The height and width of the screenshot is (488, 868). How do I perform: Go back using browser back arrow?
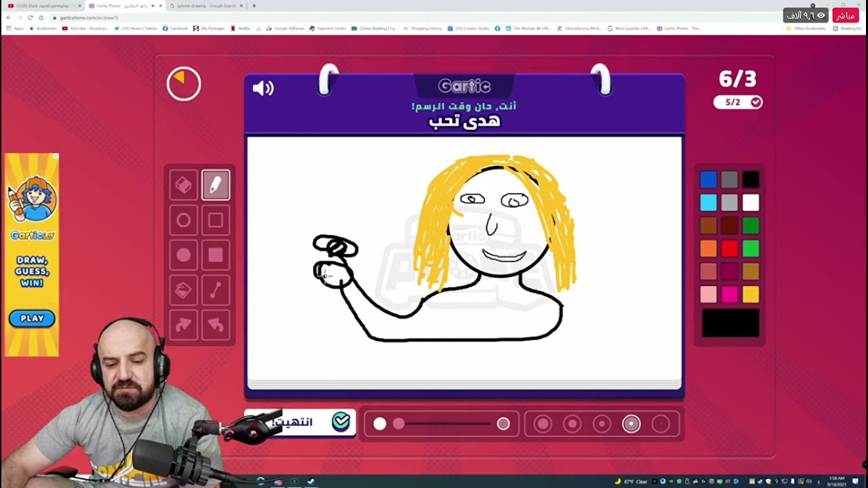tap(8, 18)
